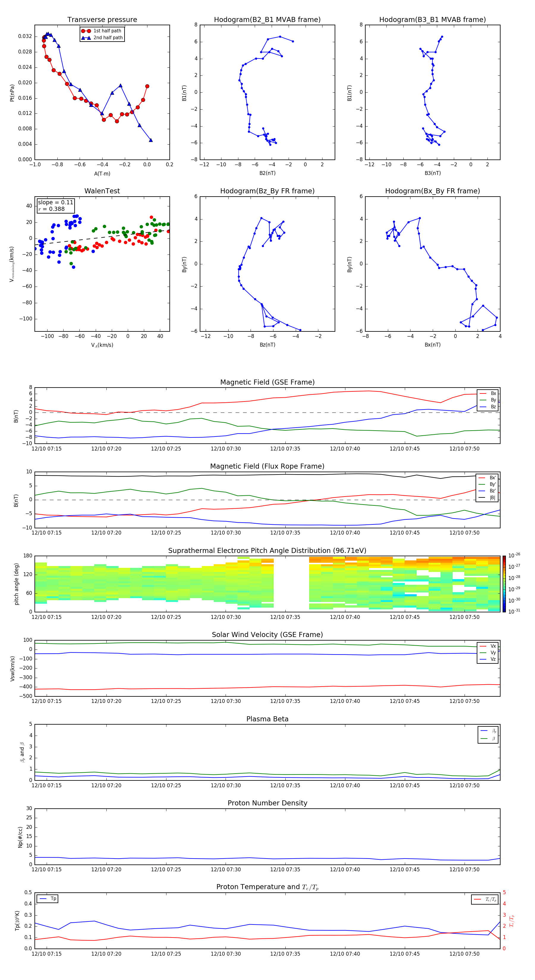
Task: Click the 'Magnetic Field (Flux Rope Frame)' title
Action: point(267,467)
